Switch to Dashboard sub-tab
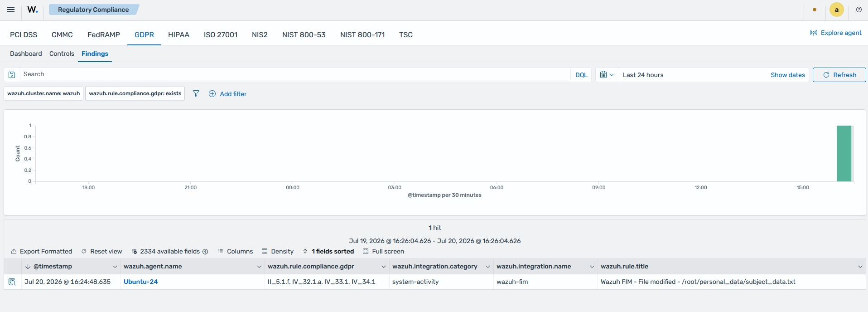 click(x=26, y=54)
